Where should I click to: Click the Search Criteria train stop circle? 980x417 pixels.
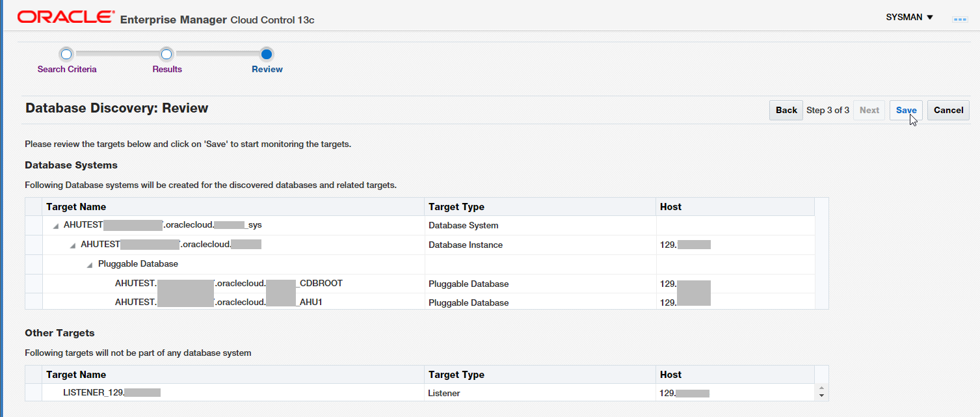66,54
